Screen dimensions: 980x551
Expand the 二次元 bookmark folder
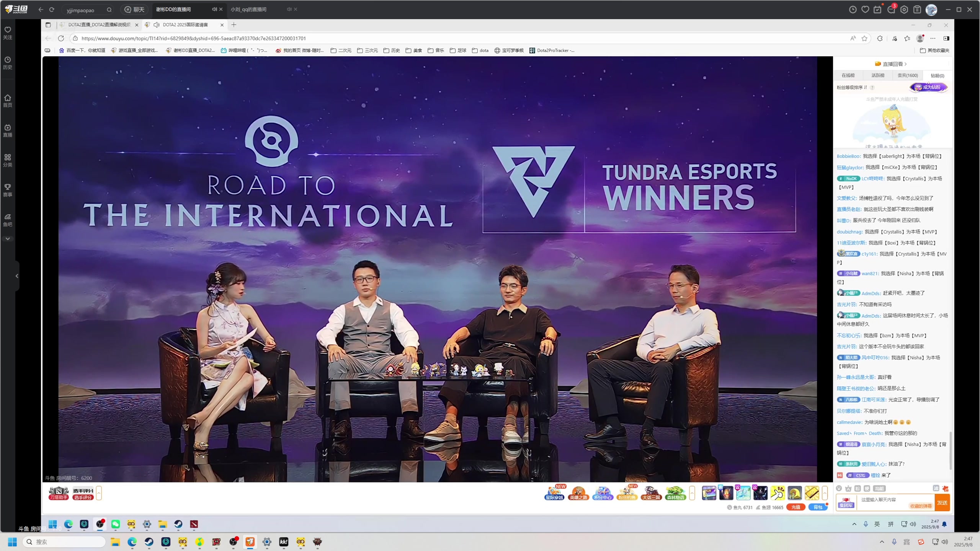point(341,51)
